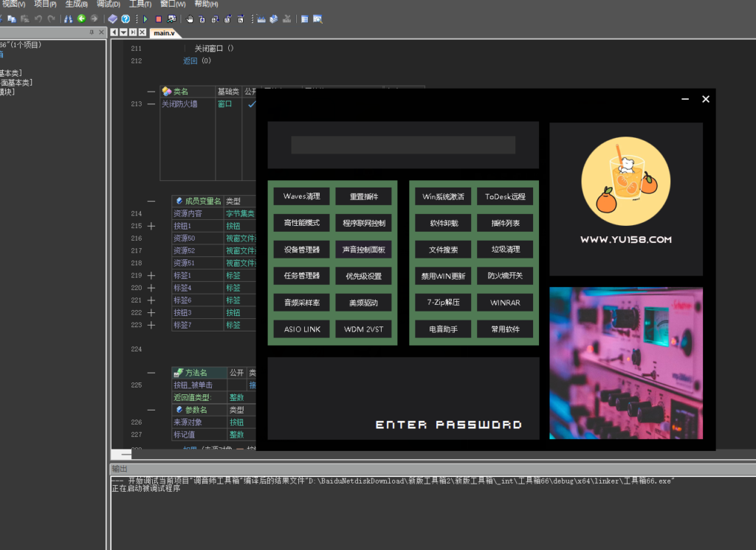
Task: Collapse the 类名 table minus sign
Action: click(151, 92)
